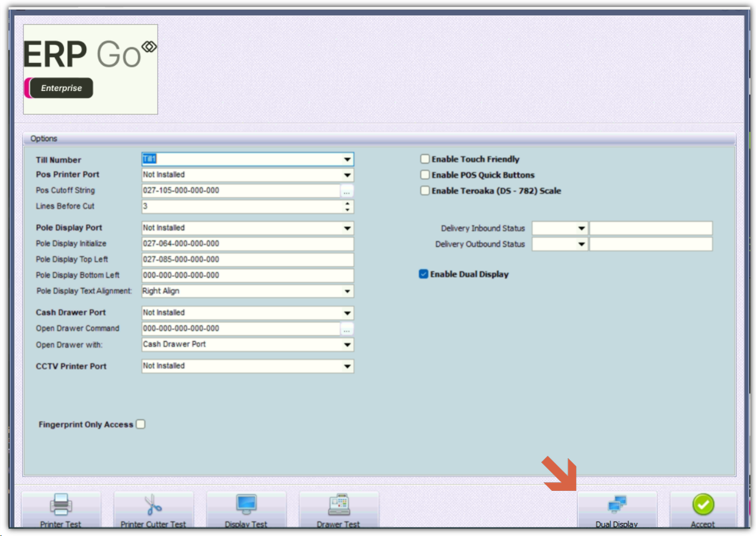This screenshot has width=756, height=536.
Task: Open the Pos Printer Port dropdown
Action: (x=347, y=175)
